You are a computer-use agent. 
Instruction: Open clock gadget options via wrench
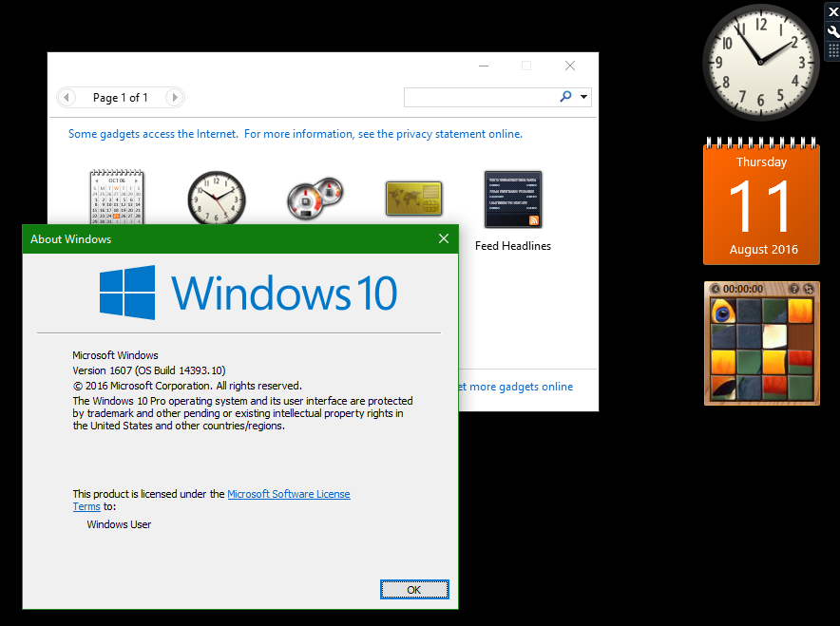click(833, 31)
